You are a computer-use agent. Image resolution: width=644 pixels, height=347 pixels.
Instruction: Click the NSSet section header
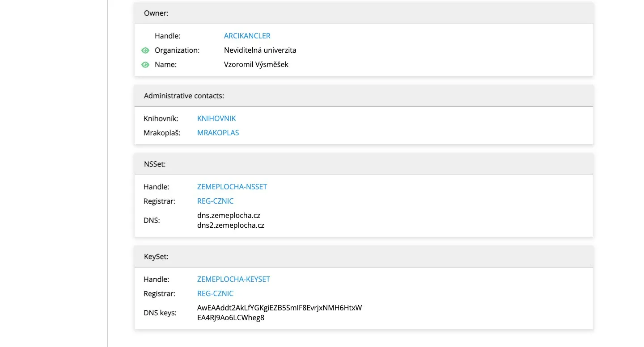pyautogui.click(x=364, y=164)
